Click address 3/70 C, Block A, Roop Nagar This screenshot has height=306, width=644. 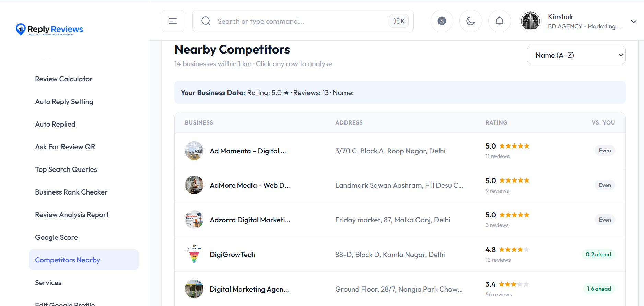[x=390, y=151]
